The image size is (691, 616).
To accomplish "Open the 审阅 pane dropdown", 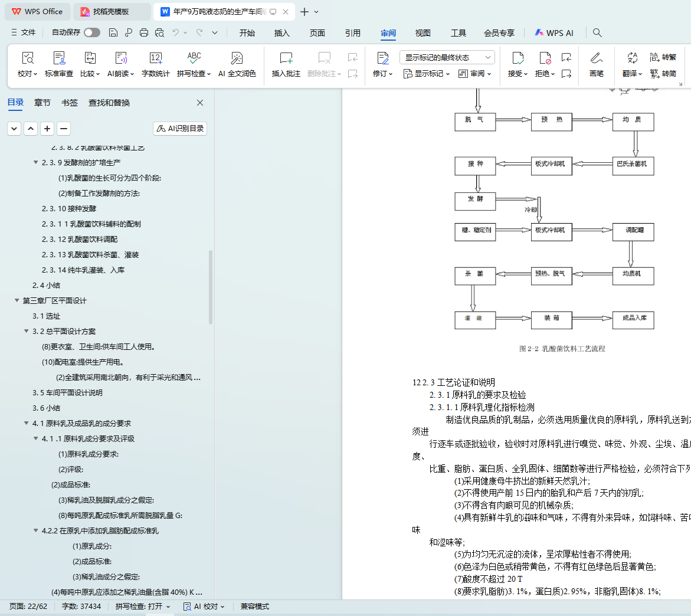I will (474, 74).
